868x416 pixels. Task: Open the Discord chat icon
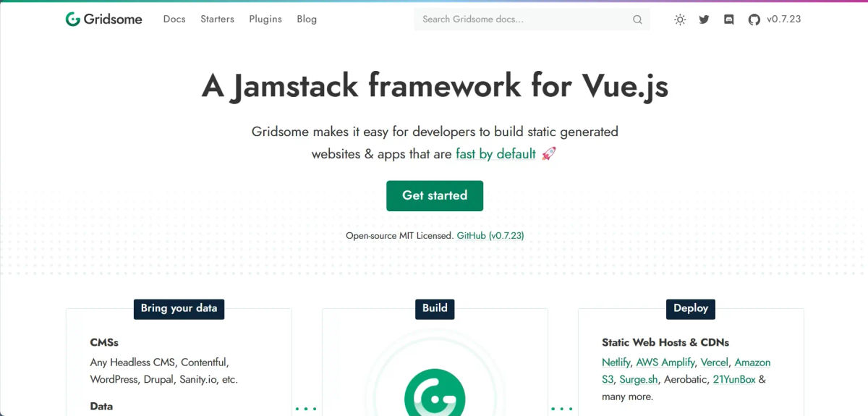pyautogui.click(x=729, y=20)
